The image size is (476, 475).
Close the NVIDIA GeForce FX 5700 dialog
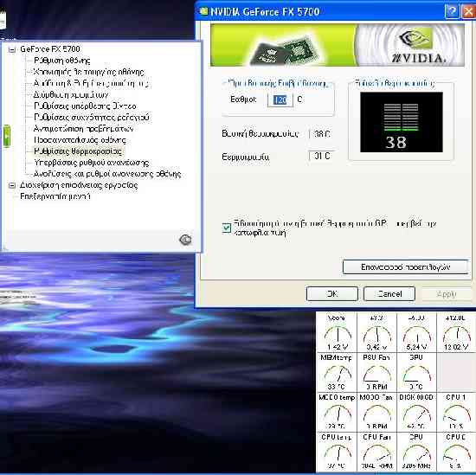pos(469,11)
